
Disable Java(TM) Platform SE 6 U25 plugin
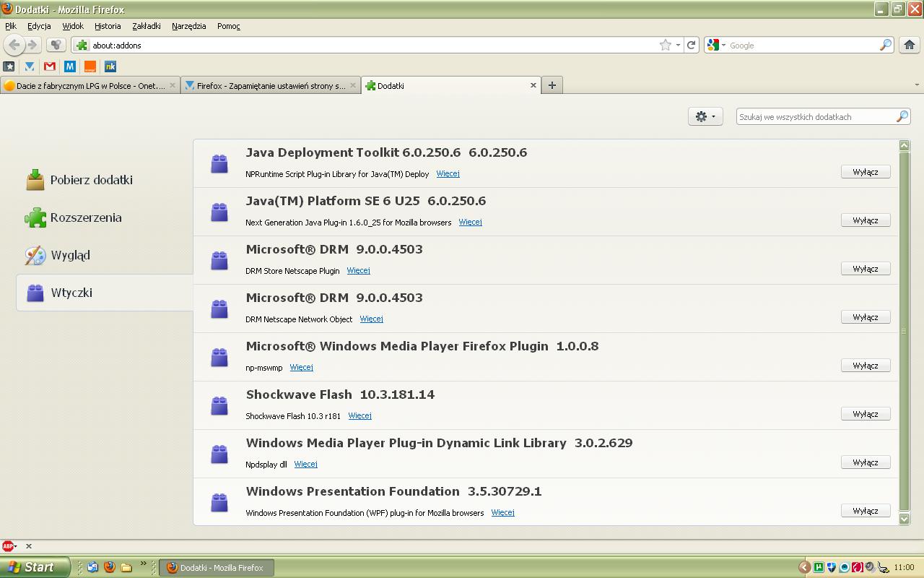click(x=866, y=220)
